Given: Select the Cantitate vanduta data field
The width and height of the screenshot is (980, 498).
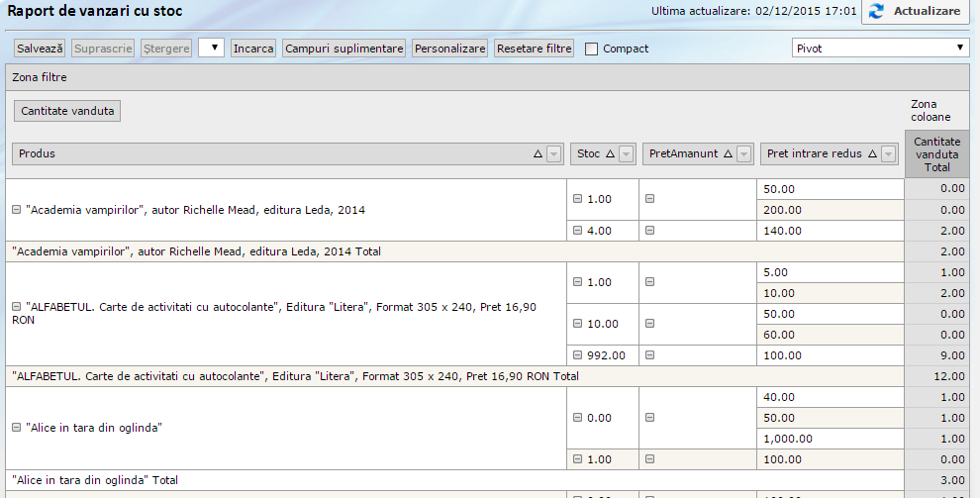Looking at the screenshot, I should (67, 111).
